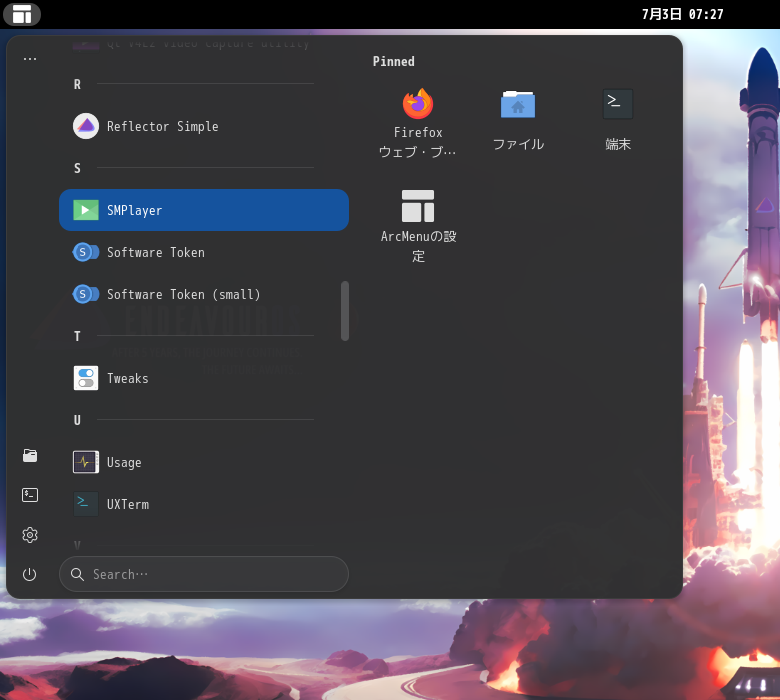
Task: Click the Reflector Simple purple triangle icon
Action: [x=86, y=126]
